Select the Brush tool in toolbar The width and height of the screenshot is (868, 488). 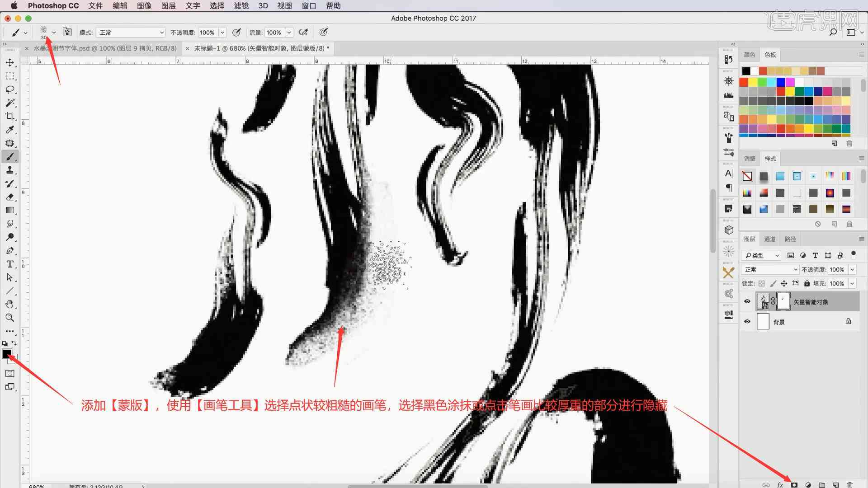click(x=10, y=157)
